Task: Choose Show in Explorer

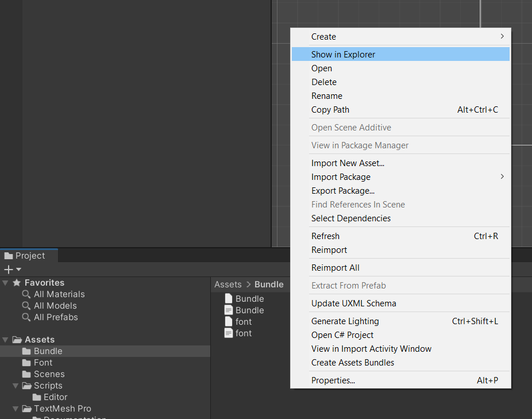Action: click(400, 55)
